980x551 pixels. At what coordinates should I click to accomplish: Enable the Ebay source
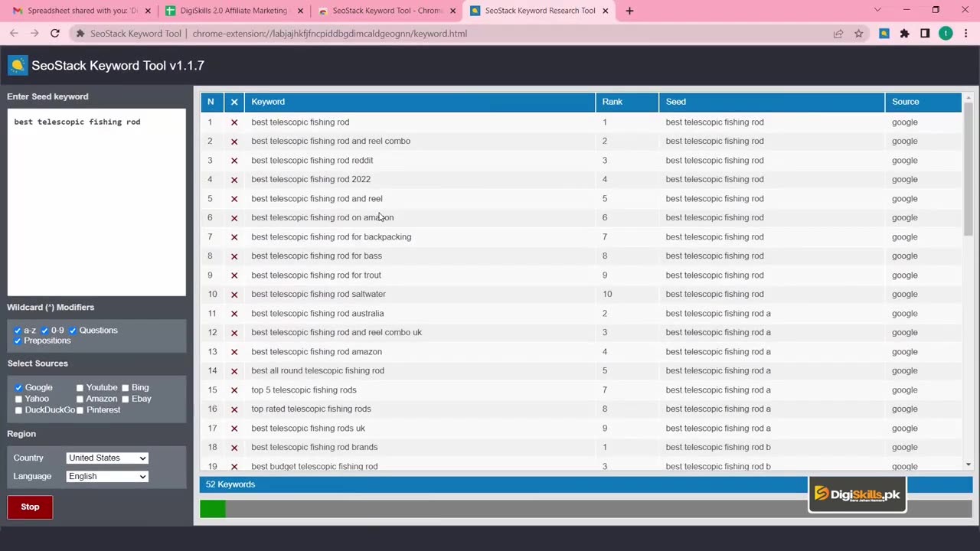pos(125,399)
